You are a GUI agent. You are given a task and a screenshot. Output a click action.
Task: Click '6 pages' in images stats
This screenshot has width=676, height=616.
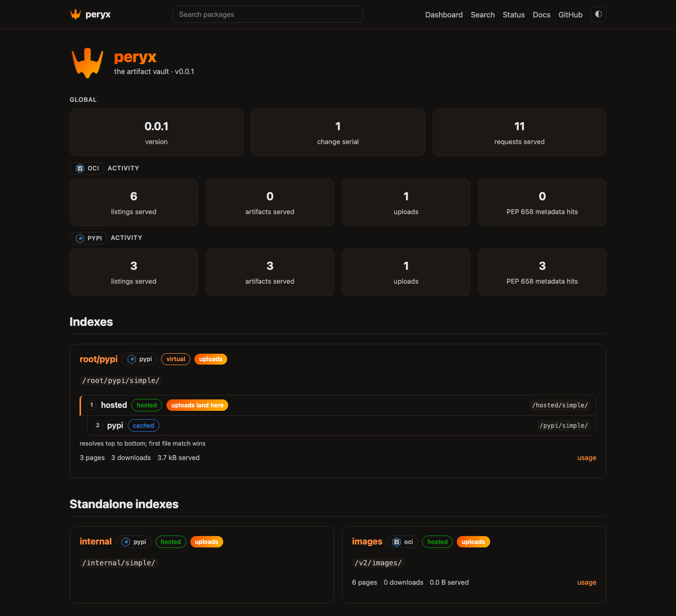364,583
